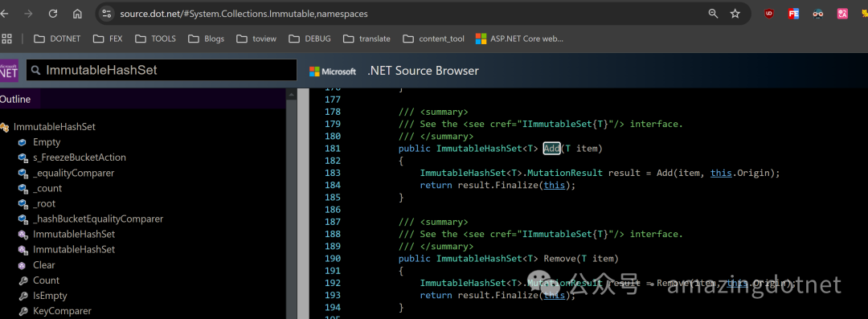The image size is (868, 319).
Task: Open the FE extension icon
Action: click(793, 14)
